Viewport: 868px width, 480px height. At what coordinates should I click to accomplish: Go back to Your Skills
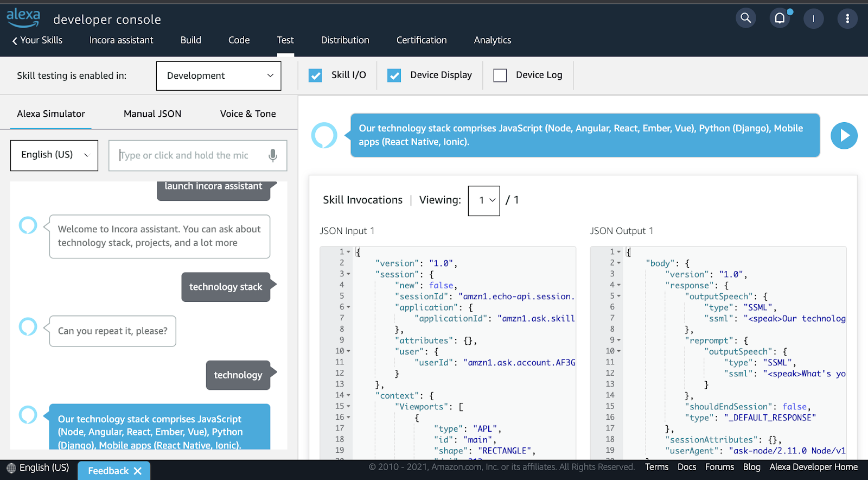click(x=37, y=40)
